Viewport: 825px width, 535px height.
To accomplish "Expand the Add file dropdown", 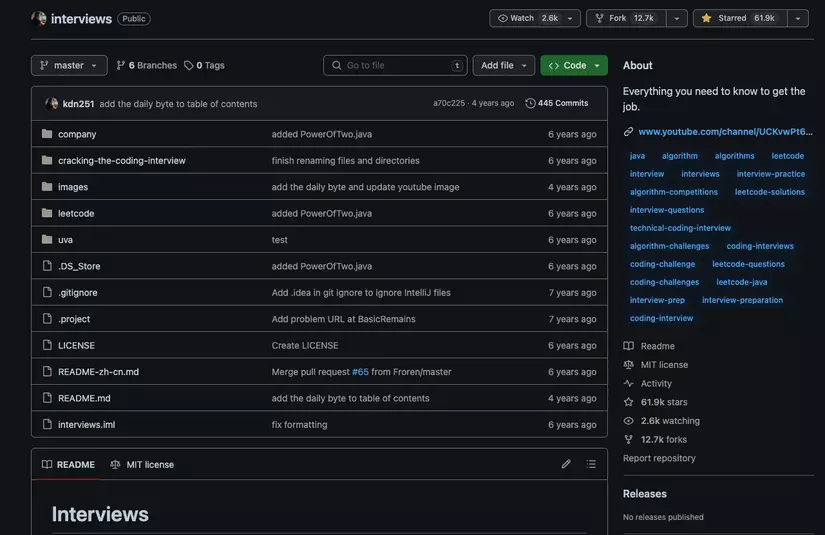I will click(504, 65).
